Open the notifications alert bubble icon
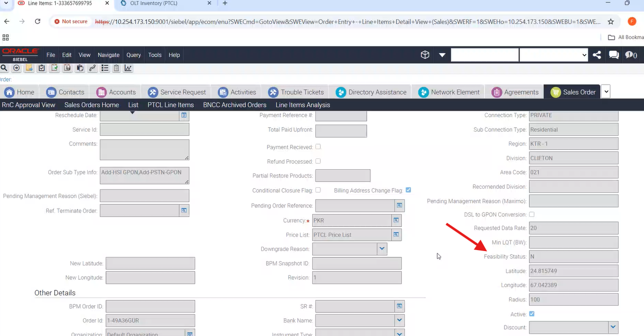 pyautogui.click(x=631, y=55)
